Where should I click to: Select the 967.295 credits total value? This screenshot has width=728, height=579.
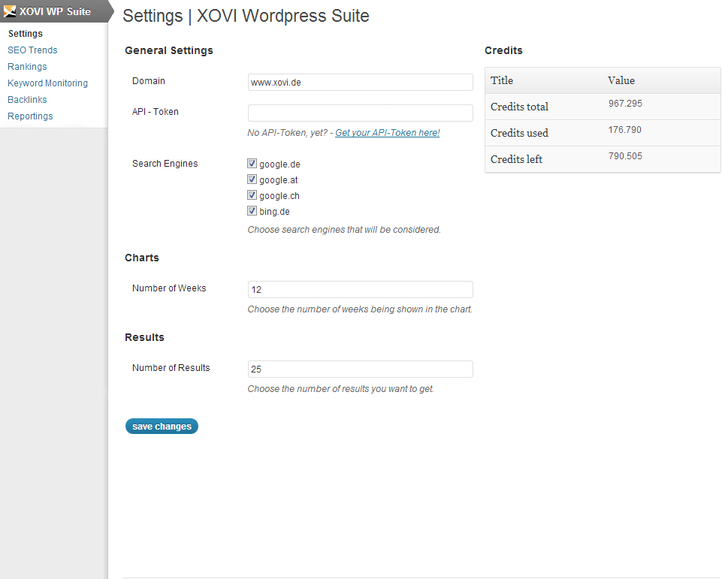coord(625,104)
